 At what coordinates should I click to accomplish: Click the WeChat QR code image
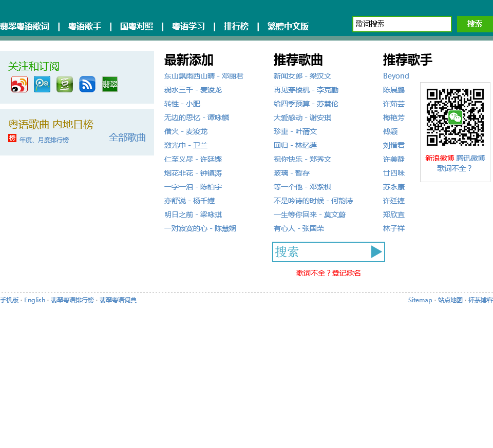tap(455, 117)
